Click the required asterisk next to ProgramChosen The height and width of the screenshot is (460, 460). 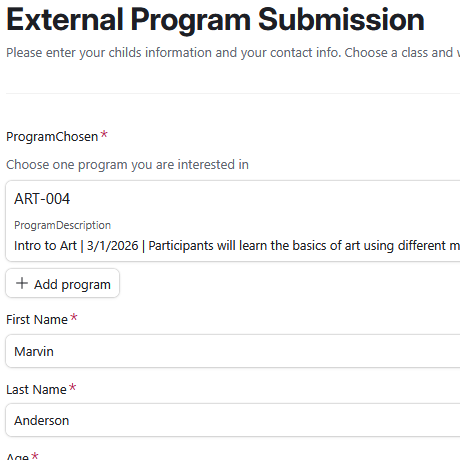(x=104, y=134)
